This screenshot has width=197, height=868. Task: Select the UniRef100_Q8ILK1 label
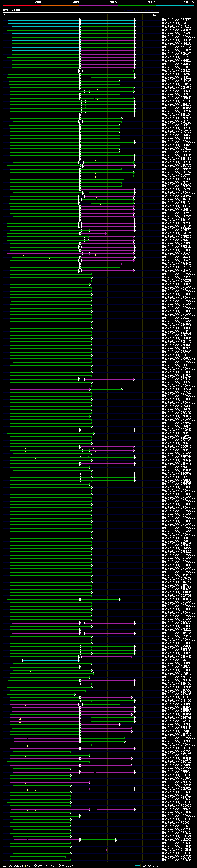pos(177,379)
